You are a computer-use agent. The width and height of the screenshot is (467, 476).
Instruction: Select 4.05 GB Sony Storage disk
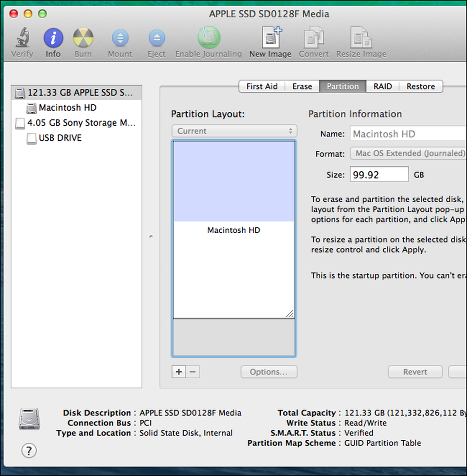click(x=77, y=123)
